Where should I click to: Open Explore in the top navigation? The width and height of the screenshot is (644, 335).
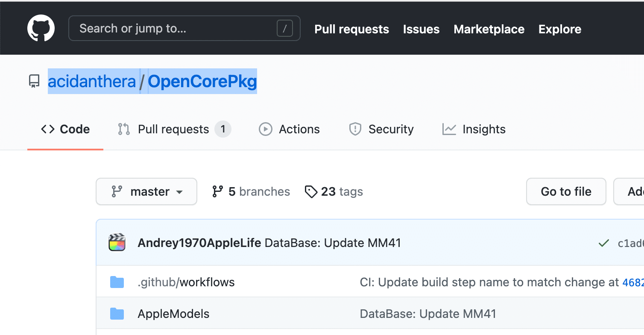coord(560,29)
